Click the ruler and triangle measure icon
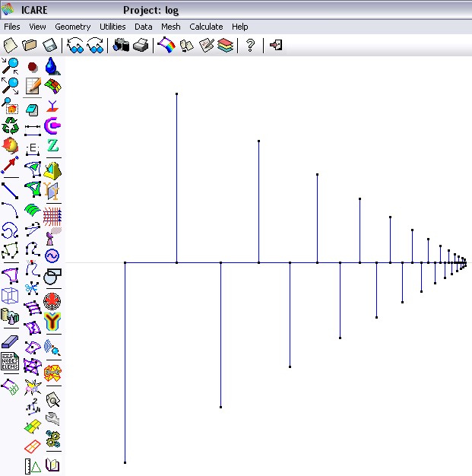This screenshot has height=476, width=472. (x=33, y=466)
